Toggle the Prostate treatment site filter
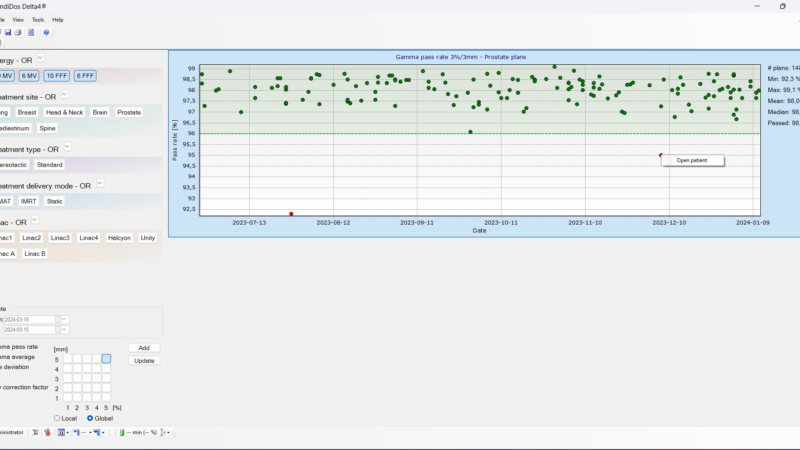 coord(129,112)
